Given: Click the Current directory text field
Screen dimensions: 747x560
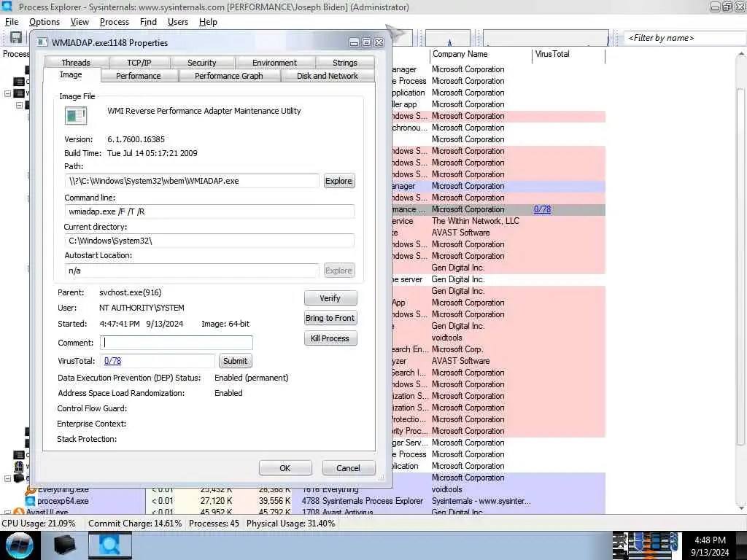Looking at the screenshot, I should click(209, 241).
